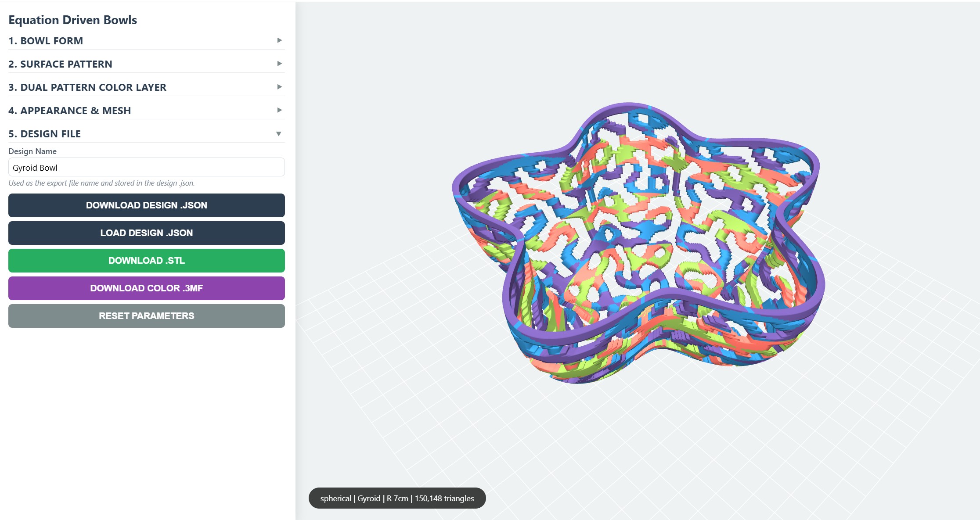Click the mesh status pill showing triangle count

tap(397, 498)
